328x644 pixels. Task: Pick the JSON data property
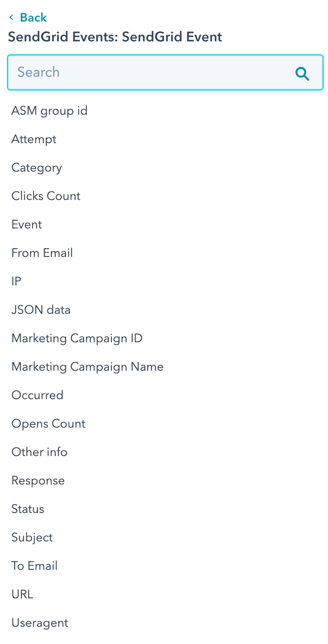[x=41, y=310]
